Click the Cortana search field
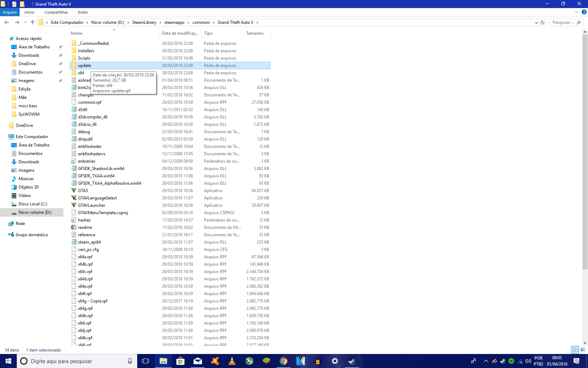The height and width of the screenshot is (368, 588). (x=77, y=361)
